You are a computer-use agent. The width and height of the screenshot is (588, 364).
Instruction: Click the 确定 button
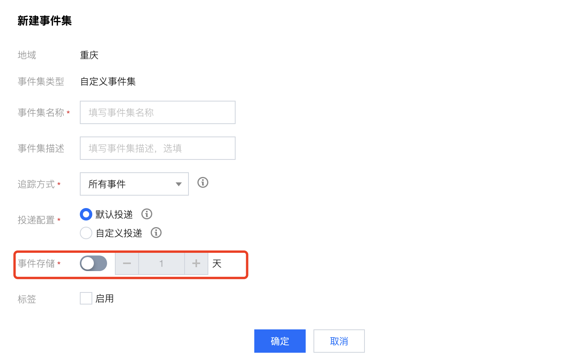point(280,341)
